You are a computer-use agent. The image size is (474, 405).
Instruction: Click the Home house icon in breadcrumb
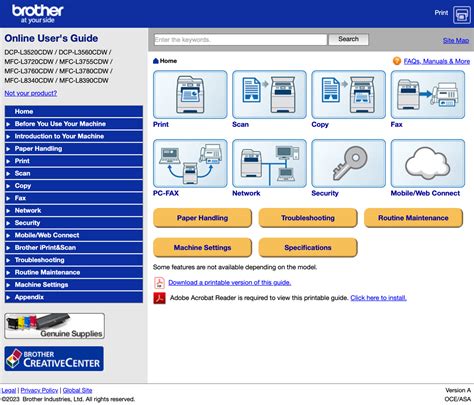click(156, 61)
